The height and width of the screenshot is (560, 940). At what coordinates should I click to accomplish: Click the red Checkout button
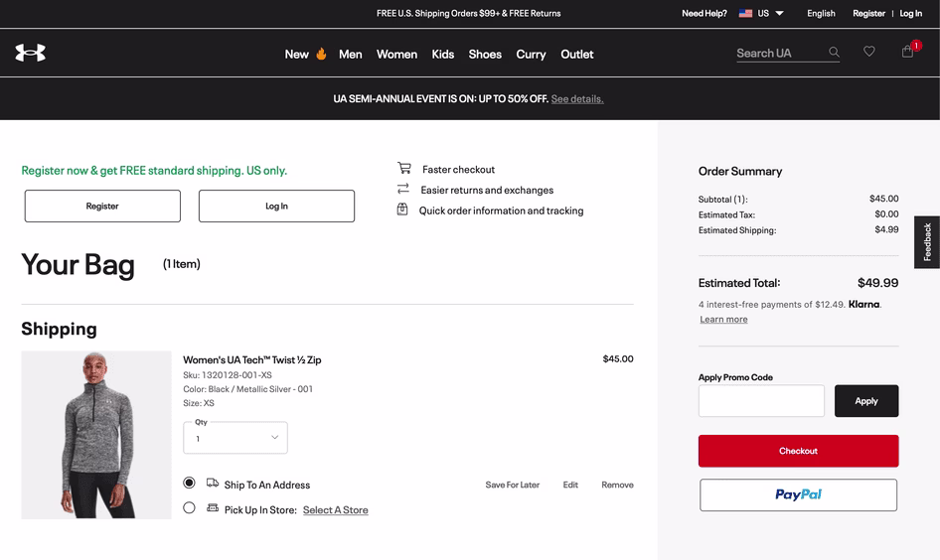click(798, 451)
